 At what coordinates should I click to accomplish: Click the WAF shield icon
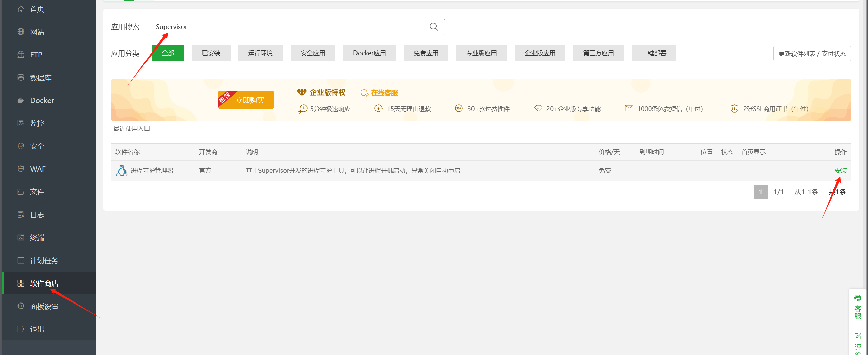point(21,169)
